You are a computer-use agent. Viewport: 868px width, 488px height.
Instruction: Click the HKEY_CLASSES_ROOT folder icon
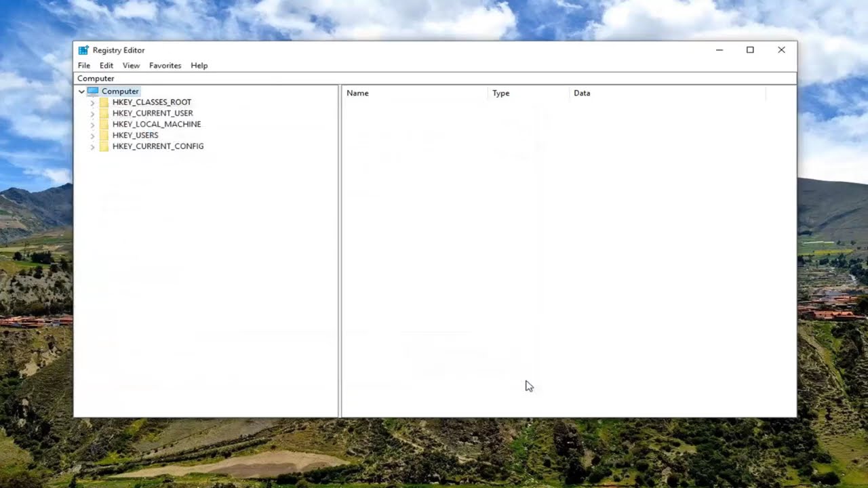tap(104, 102)
